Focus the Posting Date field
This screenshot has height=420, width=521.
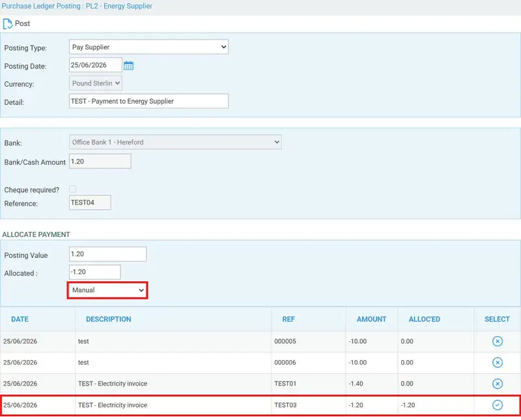coord(95,65)
